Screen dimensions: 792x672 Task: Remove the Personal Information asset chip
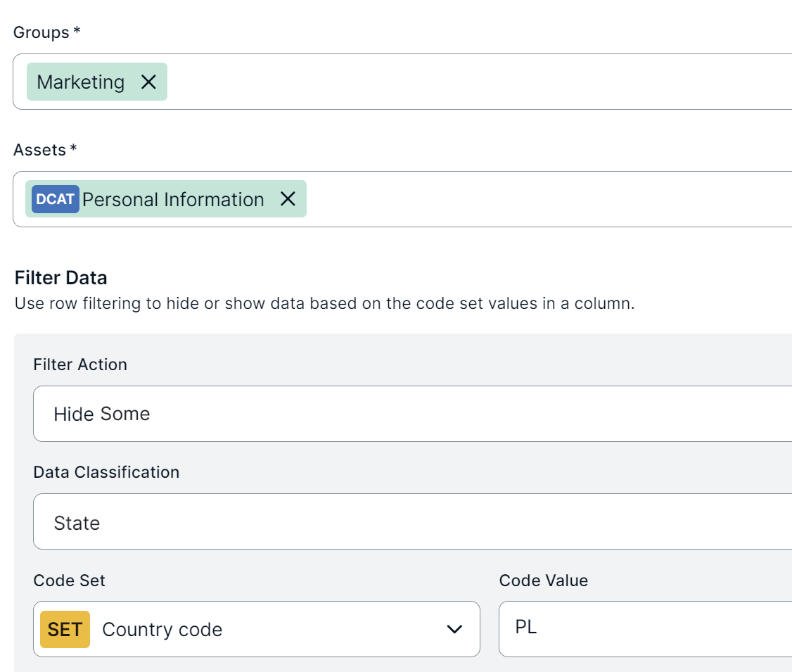pos(288,199)
